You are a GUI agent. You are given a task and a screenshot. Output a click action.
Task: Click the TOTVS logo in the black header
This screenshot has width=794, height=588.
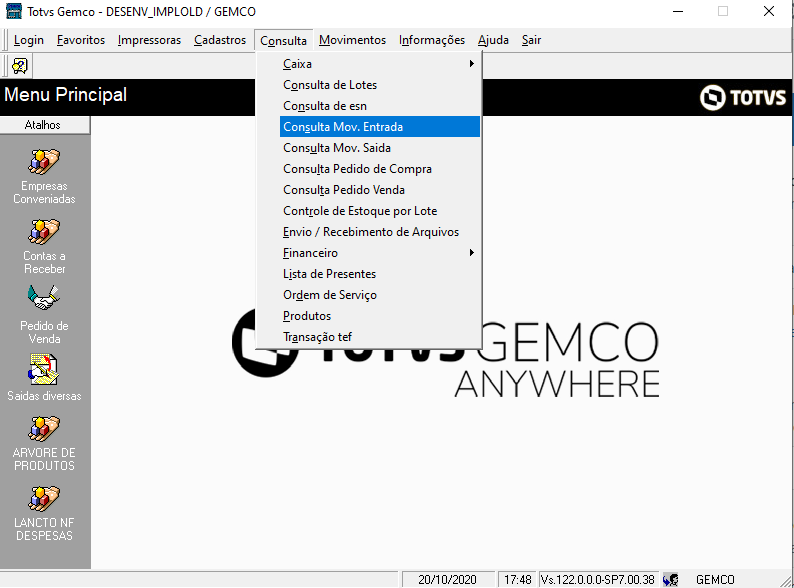pos(743,97)
